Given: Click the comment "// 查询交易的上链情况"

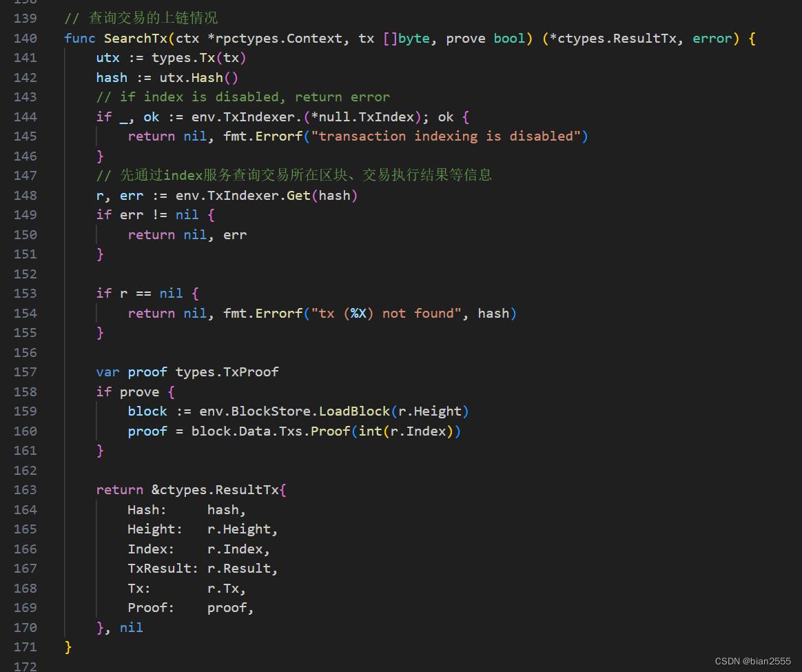Looking at the screenshot, I should point(141,19).
